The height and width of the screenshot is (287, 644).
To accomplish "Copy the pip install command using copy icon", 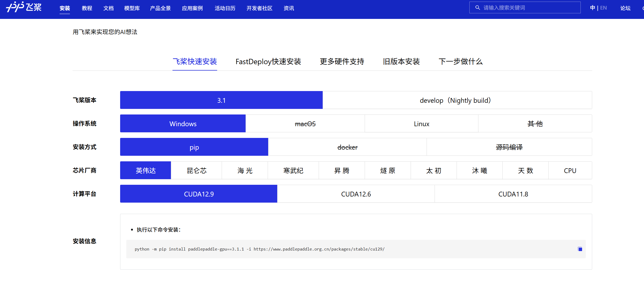I will click(x=580, y=249).
